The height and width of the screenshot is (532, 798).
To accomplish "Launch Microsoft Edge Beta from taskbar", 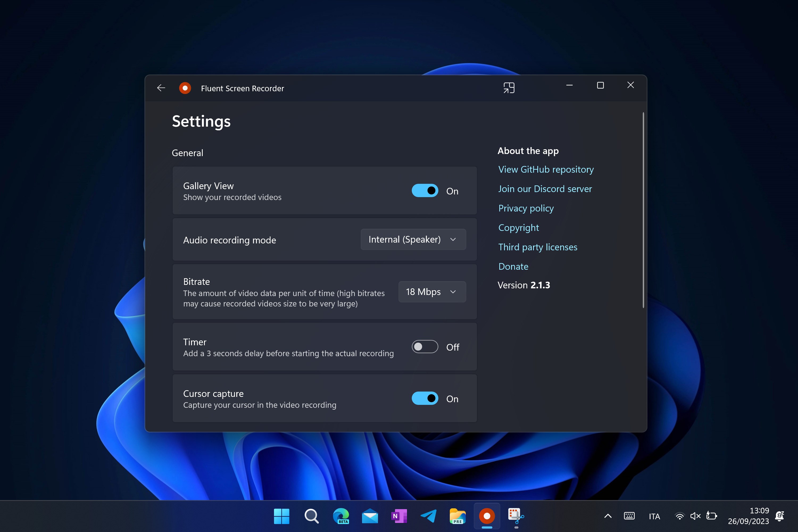I will [341, 516].
